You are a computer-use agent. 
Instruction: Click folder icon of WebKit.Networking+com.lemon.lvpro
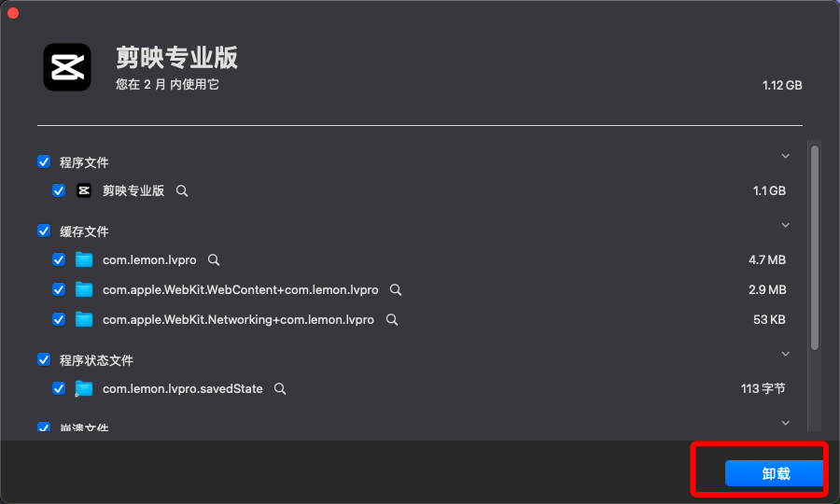click(x=84, y=320)
